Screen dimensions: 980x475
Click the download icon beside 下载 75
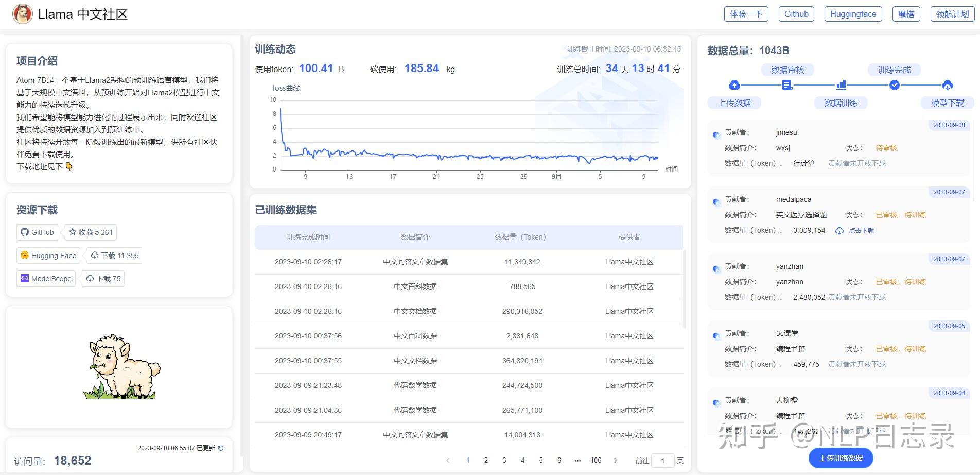[x=90, y=279]
